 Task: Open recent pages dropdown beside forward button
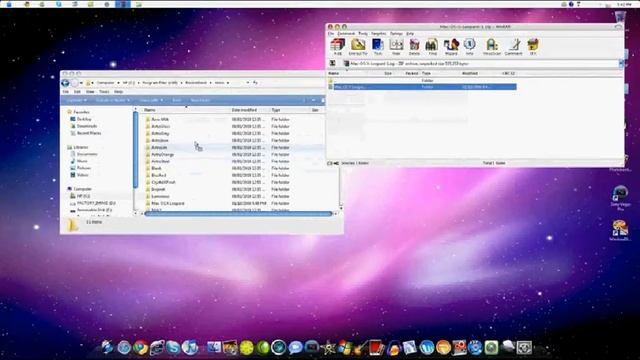pyautogui.click(x=81, y=83)
